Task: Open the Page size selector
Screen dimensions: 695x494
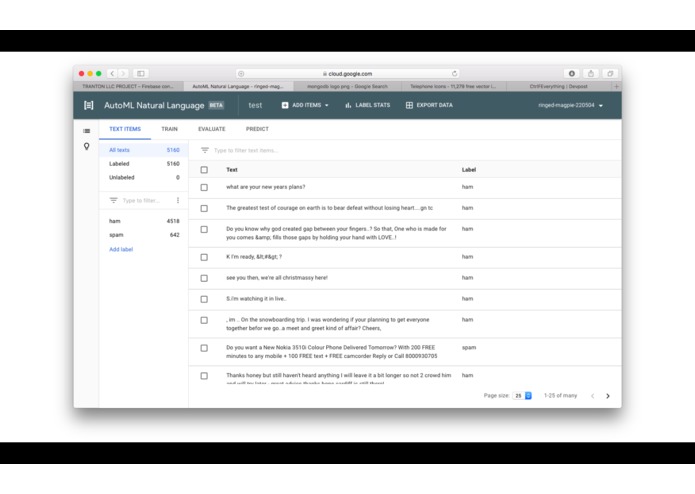Action: [522, 396]
